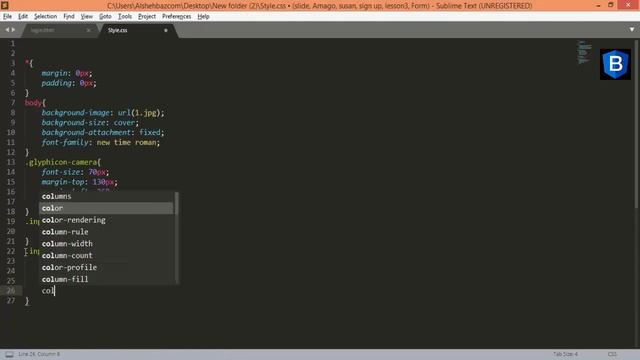Click closing brace on line 27
The width and height of the screenshot is (640, 360).
click(x=27, y=301)
